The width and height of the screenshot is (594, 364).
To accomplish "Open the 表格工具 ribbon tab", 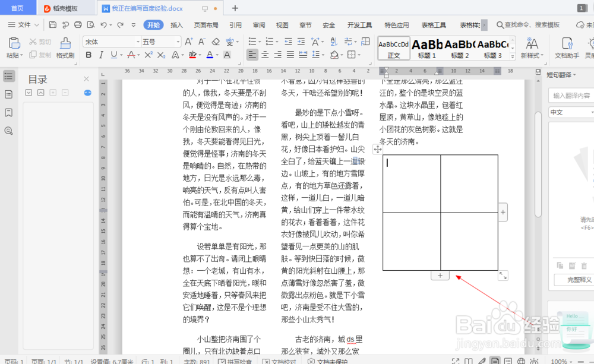I will click(434, 25).
